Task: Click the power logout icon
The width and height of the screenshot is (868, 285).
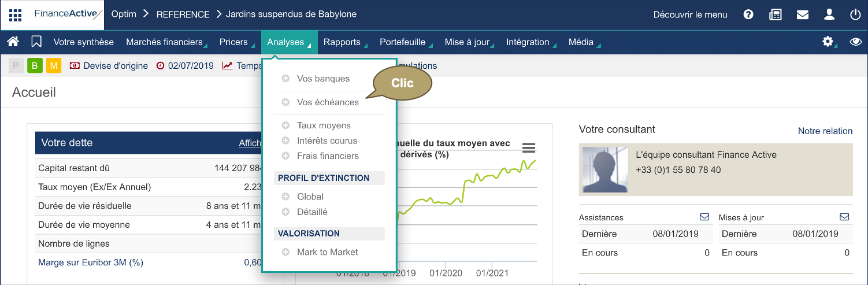Action: (856, 14)
